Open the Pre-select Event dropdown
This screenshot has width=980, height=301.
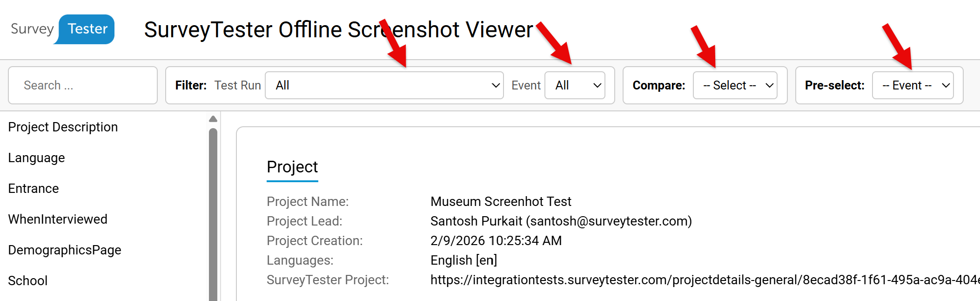point(912,85)
